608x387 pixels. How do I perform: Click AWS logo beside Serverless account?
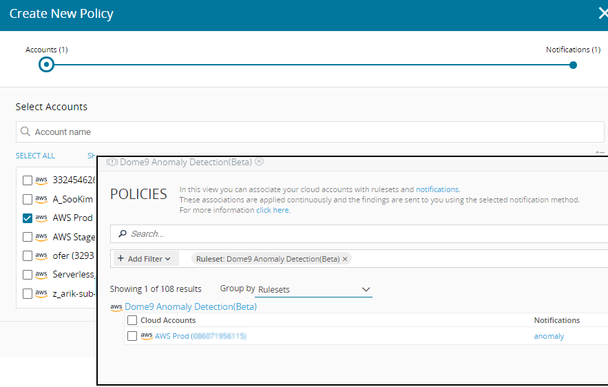pos(41,275)
